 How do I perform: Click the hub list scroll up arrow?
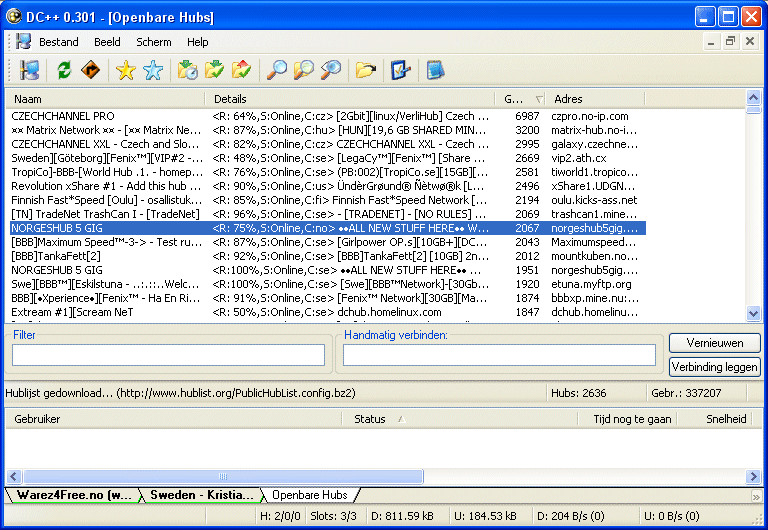point(753,97)
